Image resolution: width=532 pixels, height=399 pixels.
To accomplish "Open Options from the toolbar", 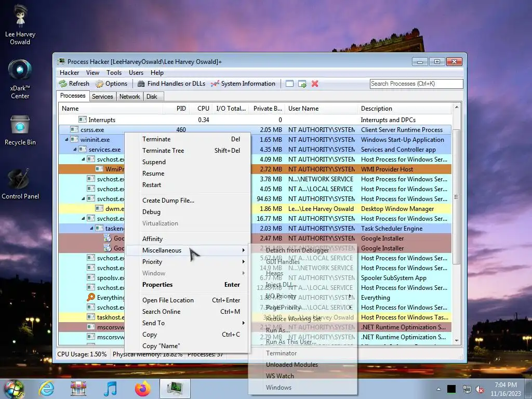I will click(x=111, y=84).
